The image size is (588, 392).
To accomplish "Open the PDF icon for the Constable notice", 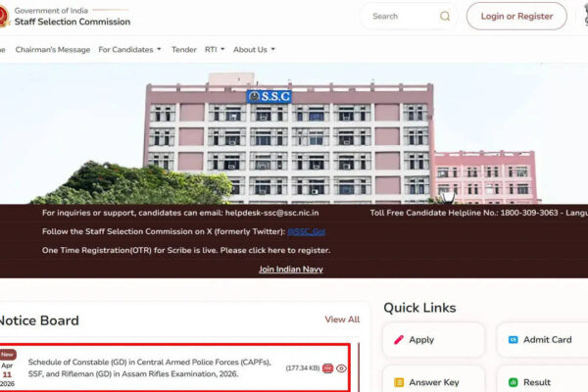I will (x=328, y=368).
